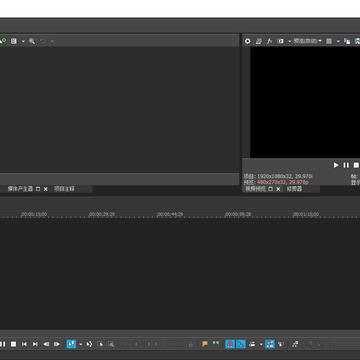Click the 00:00:29;29 ruler mark
Image resolution: width=360 pixels, height=360 pixels.
pyautogui.click(x=102, y=214)
